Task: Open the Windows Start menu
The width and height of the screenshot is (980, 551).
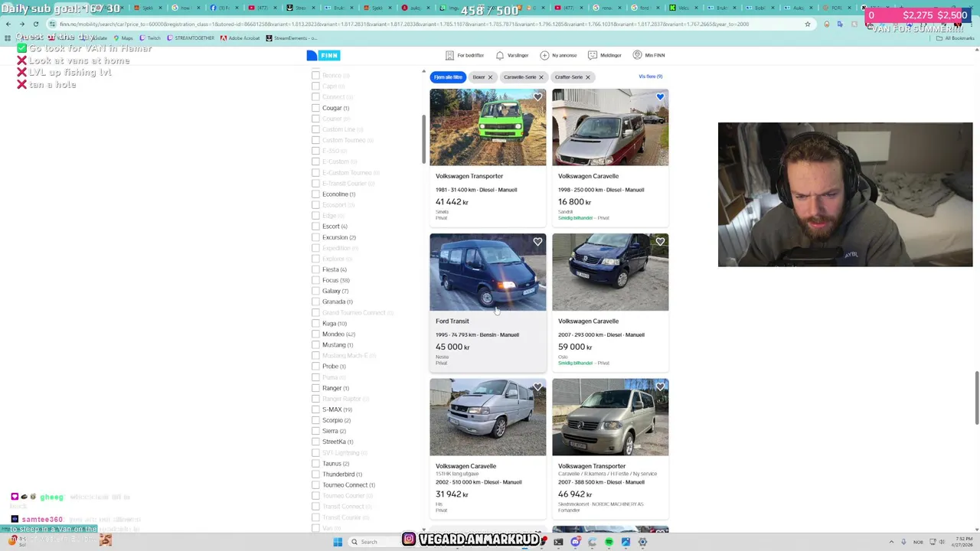Action: click(338, 542)
